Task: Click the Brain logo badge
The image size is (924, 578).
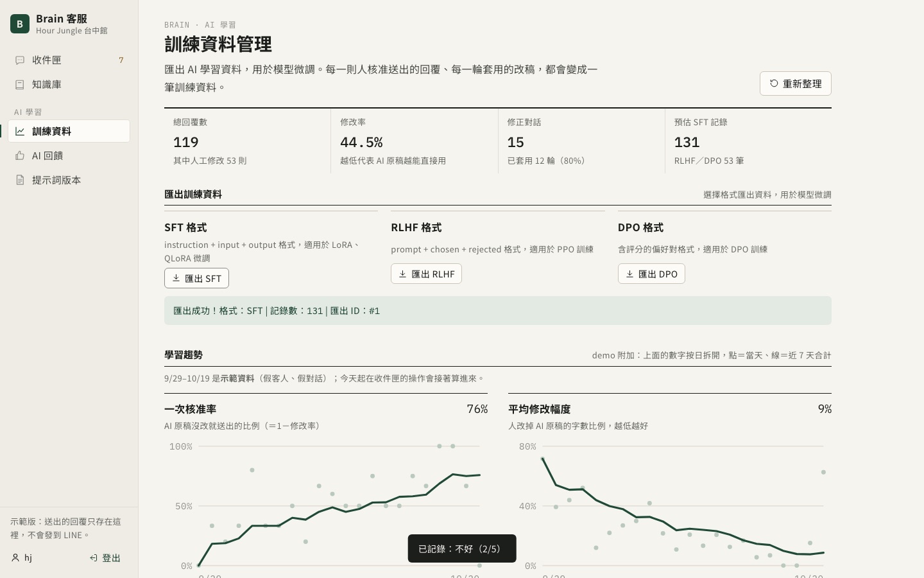Action: [20, 24]
